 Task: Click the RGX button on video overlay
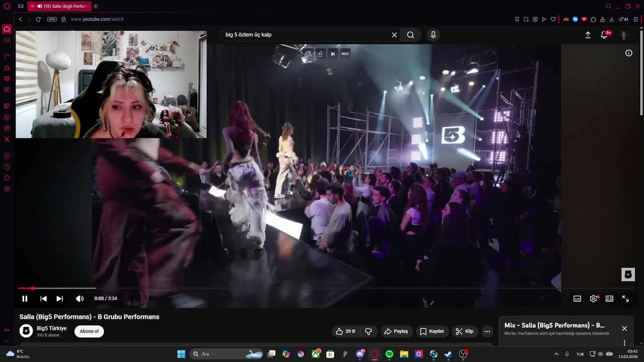tap(345, 54)
